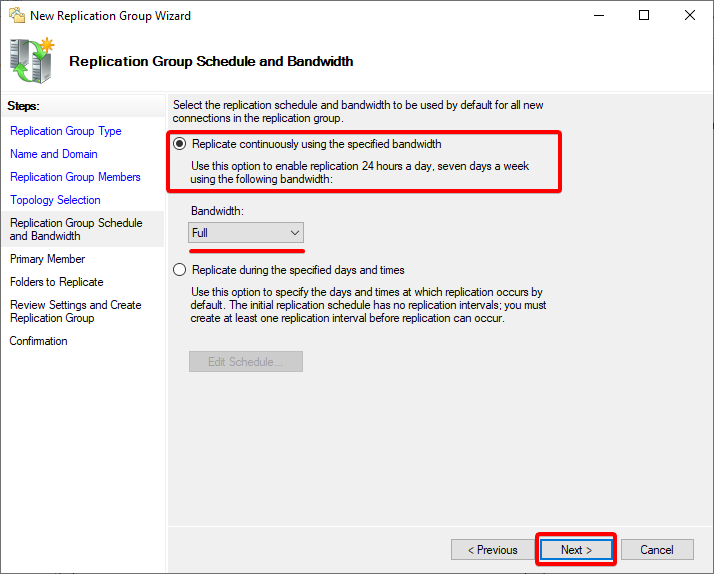Image resolution: width=714 pixels, height=574 pixels.
Task: Click the Confirmation step in sidebar
Action: (x=39, y=341)
